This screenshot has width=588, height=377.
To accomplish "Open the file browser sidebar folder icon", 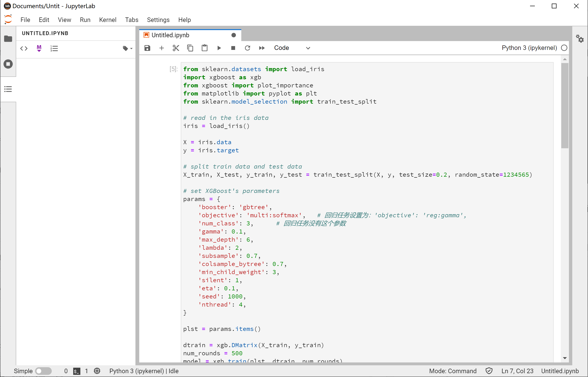I will click(8, 39).
